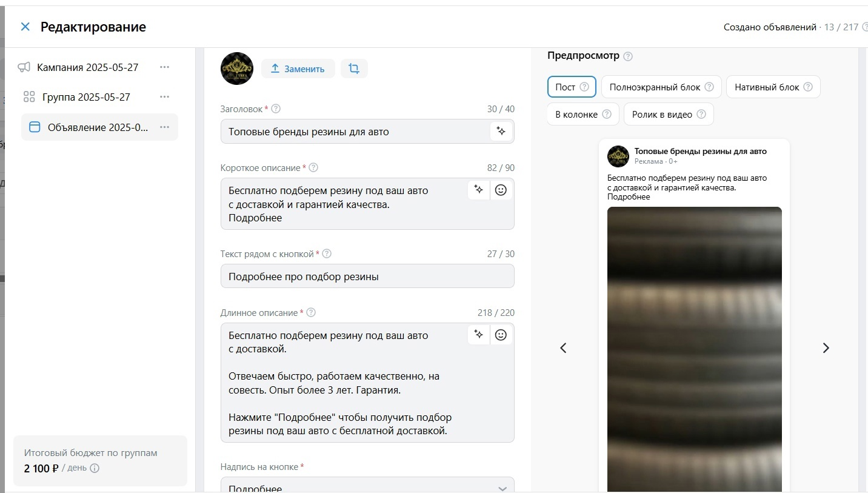The image size is (868, 493).
Task: Click into Текст рядом с кнопкой field
Action: (367, 276)
